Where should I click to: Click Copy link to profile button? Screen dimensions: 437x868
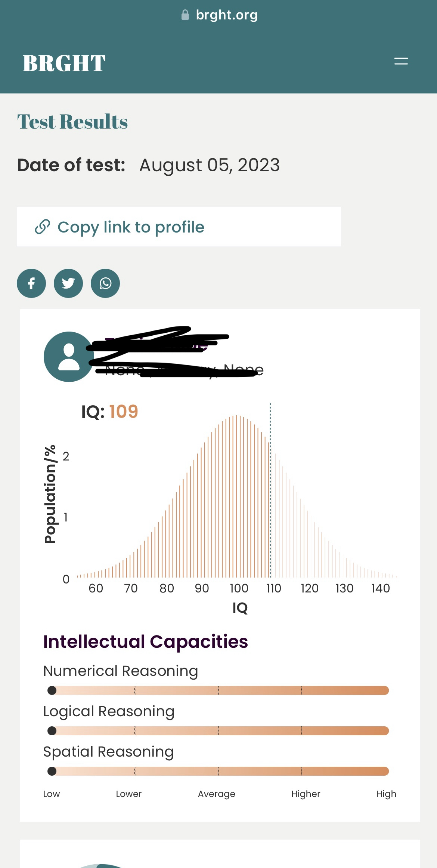[179, 227]
